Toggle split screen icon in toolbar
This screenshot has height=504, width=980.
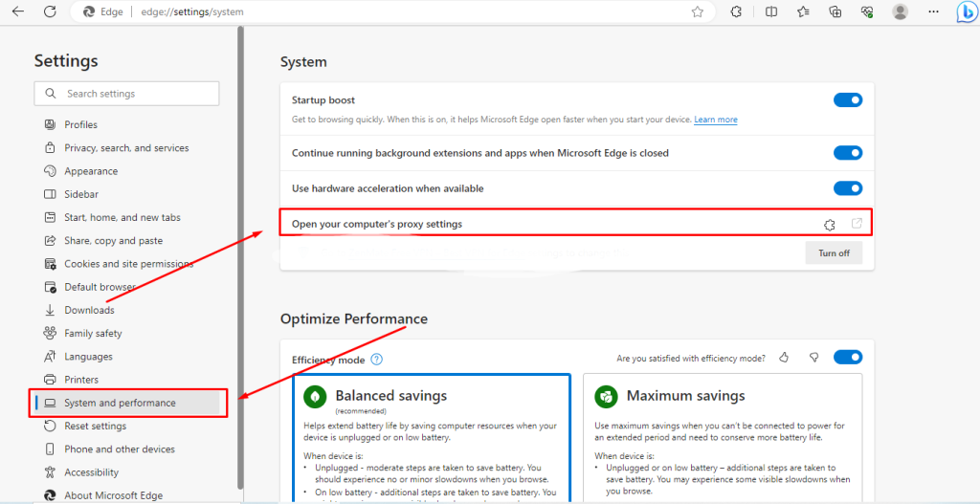click(x=771, y=11)
